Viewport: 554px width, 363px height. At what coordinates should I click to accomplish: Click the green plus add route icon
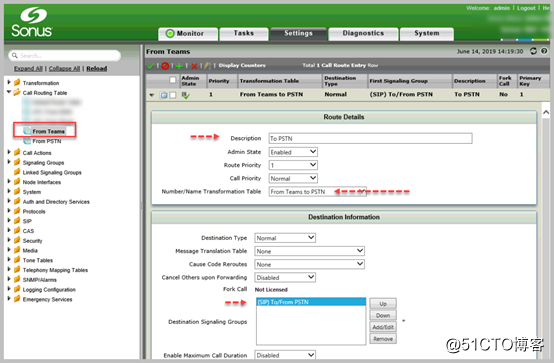(x=179, y=66)
